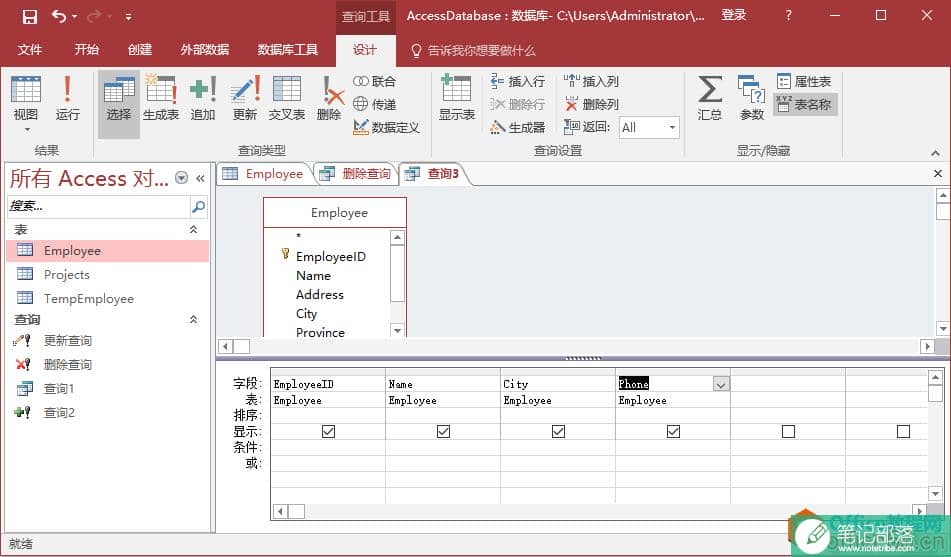This screenshot has width=951, height=557.
Task: Check Show box in fifth empty column
Action: tap(788, 431)
